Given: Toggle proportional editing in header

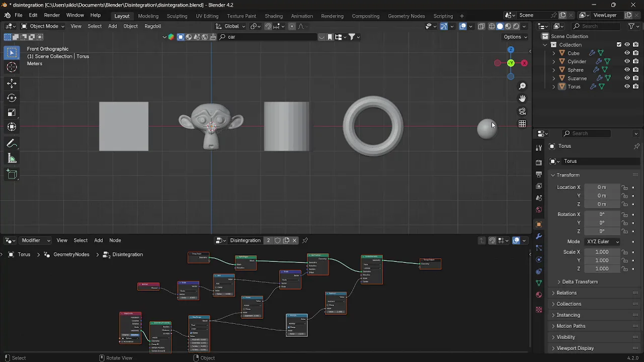Looking at the screenshot, I should coord(292,26).
